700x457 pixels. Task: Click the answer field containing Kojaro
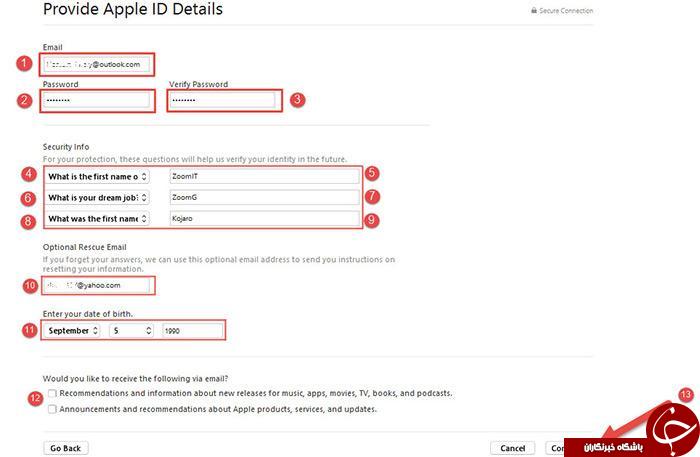tap(265, 218)
